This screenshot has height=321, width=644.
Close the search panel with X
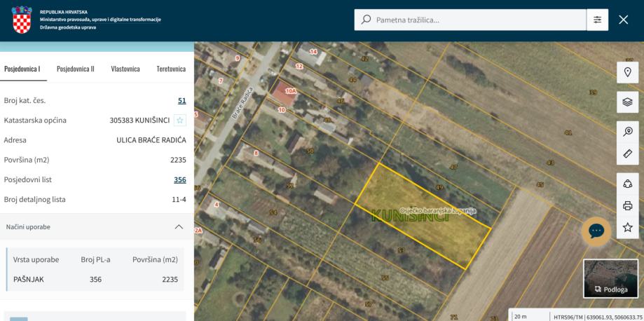[624, 20]
